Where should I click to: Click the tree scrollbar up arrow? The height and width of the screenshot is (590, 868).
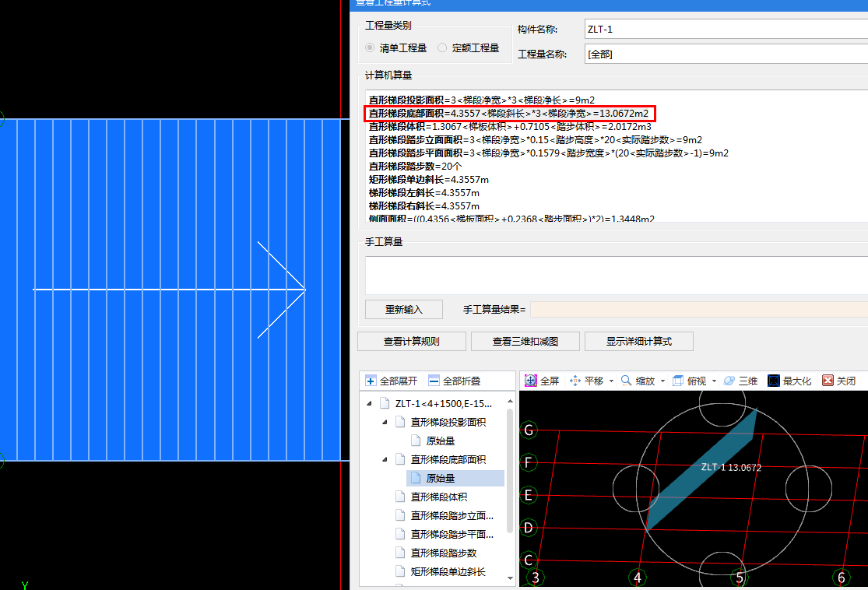click(x=510, y=401)
